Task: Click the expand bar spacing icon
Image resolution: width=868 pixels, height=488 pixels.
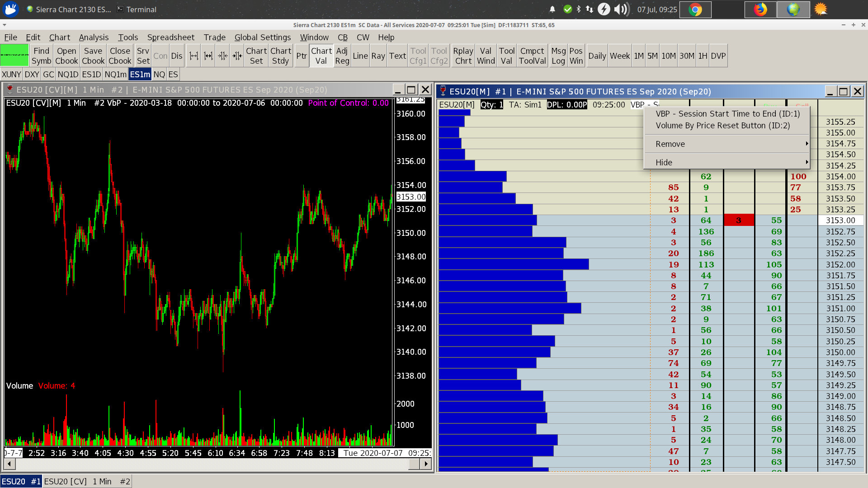Action: click(193, 56)
